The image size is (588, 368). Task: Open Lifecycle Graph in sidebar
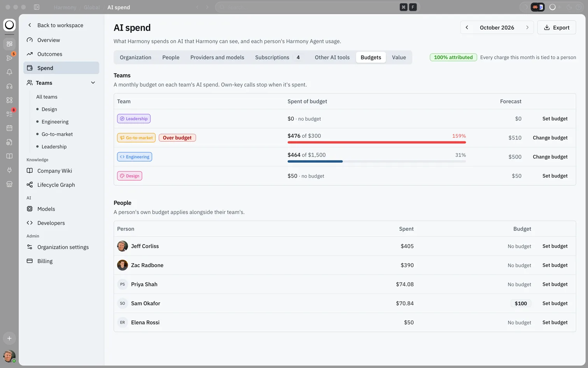pyautogui.click(x=61, y=185)
